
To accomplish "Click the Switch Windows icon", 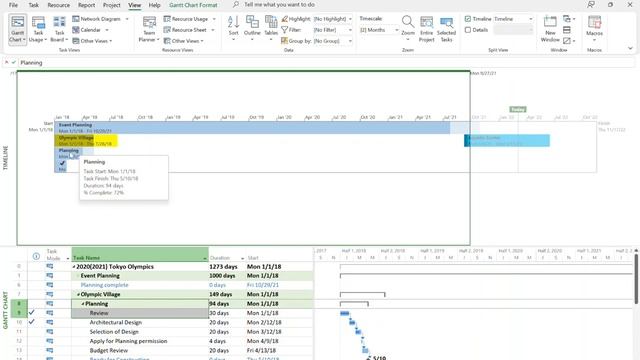I will (569, 19).
